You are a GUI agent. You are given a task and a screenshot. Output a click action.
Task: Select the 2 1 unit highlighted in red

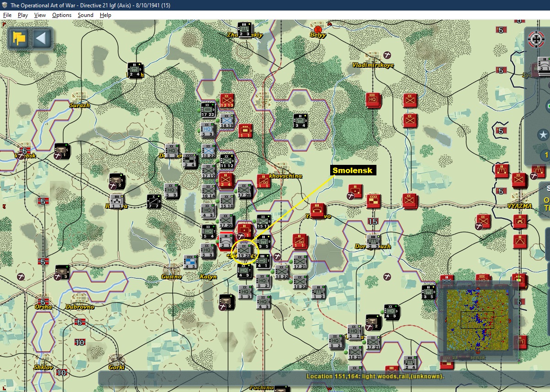(x=226, y=241)
